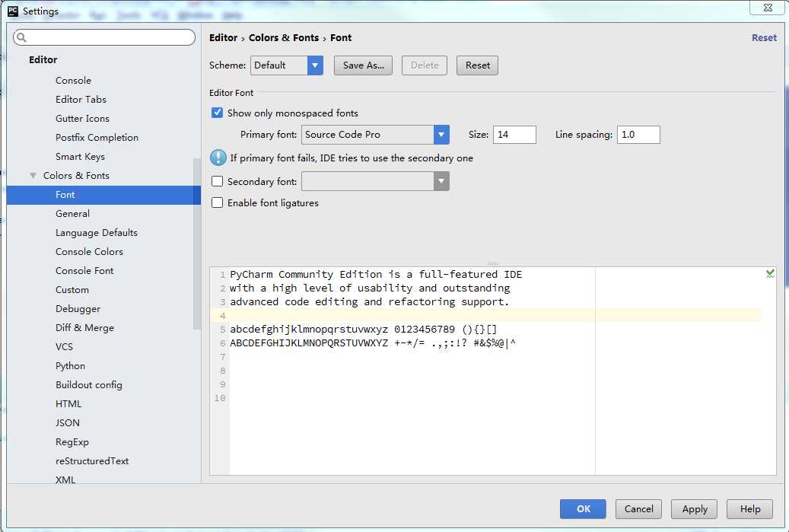Click the font Size input field
This screenshot has height=532, width=789.
pyautogui.click(x=514, y=135)
